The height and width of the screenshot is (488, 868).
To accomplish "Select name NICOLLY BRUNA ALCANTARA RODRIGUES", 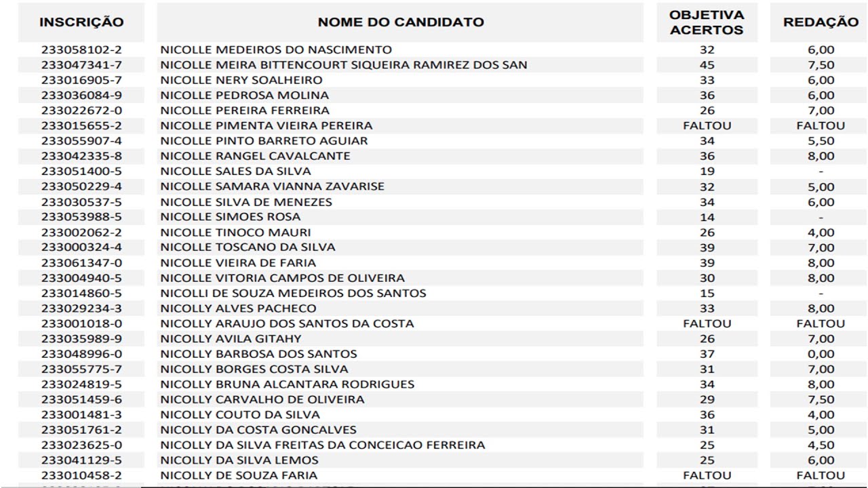I will (287, 384).
